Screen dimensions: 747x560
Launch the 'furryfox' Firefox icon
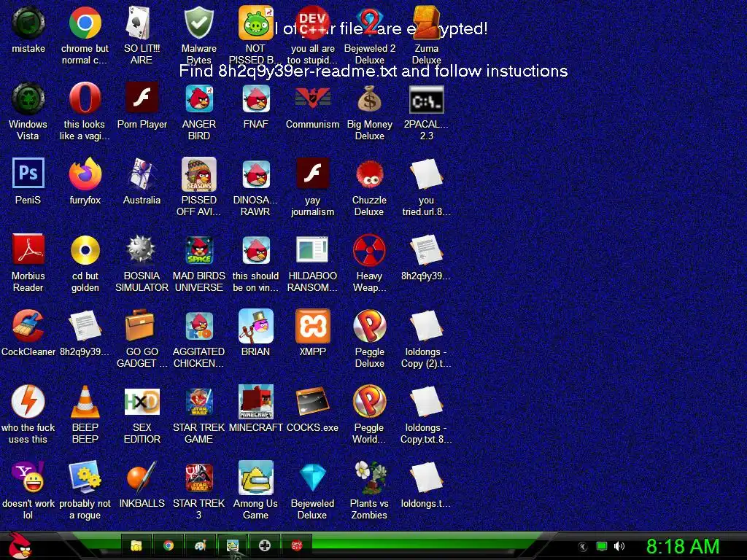click(85, 174)
